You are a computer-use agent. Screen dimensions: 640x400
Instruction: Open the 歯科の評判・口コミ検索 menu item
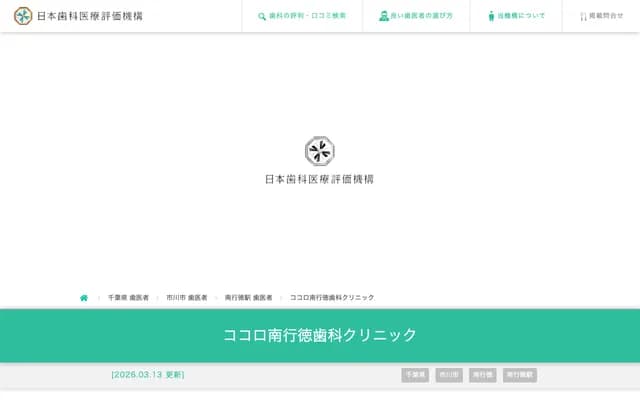point(302,16)
